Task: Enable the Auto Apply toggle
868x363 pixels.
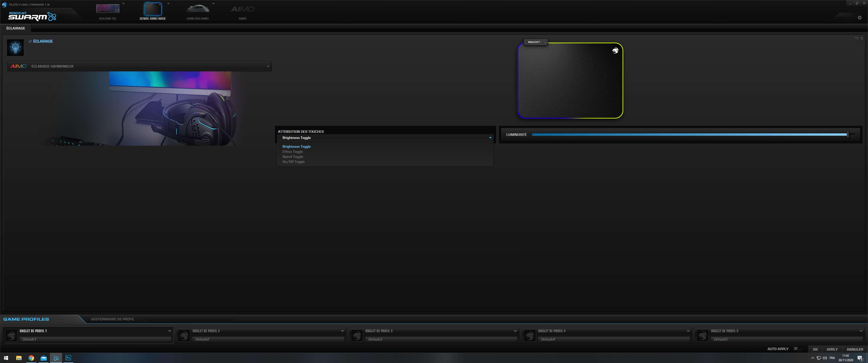Action: (x=797, y=349)
